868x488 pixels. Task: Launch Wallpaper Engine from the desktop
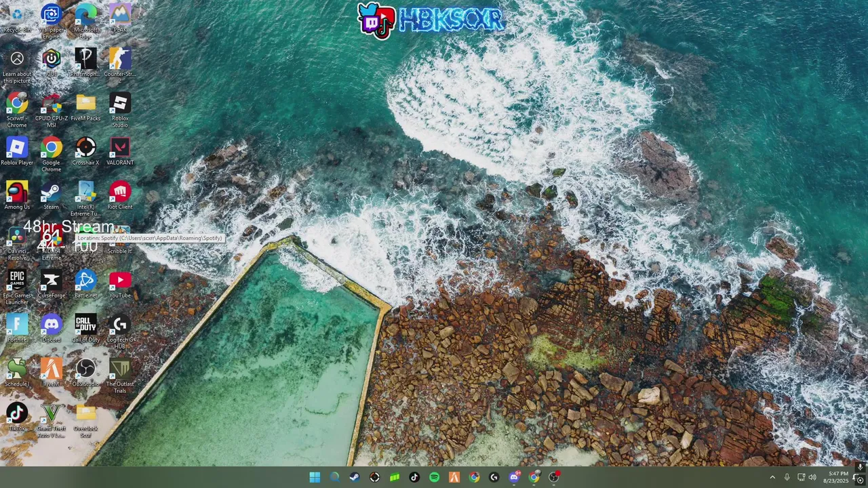pos(52,22)
